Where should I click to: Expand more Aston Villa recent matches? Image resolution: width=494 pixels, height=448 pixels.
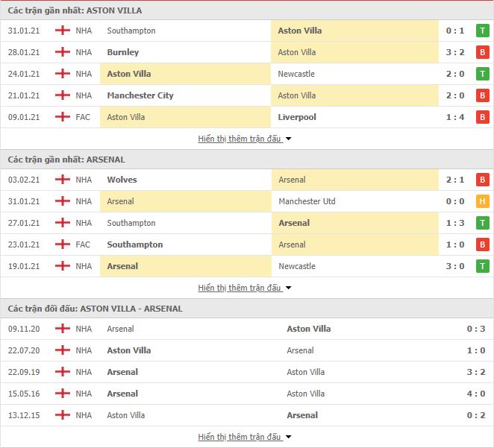tap(245, 139)
